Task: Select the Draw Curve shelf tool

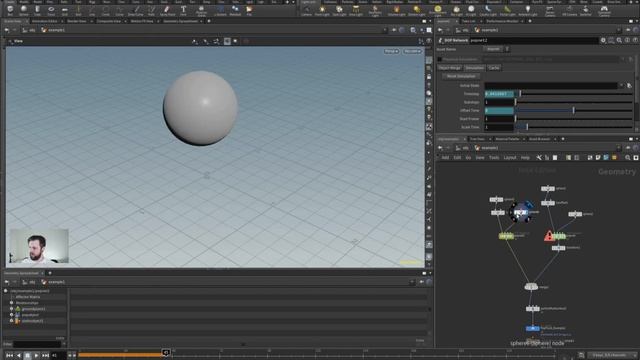Action: tap(136, 10)
